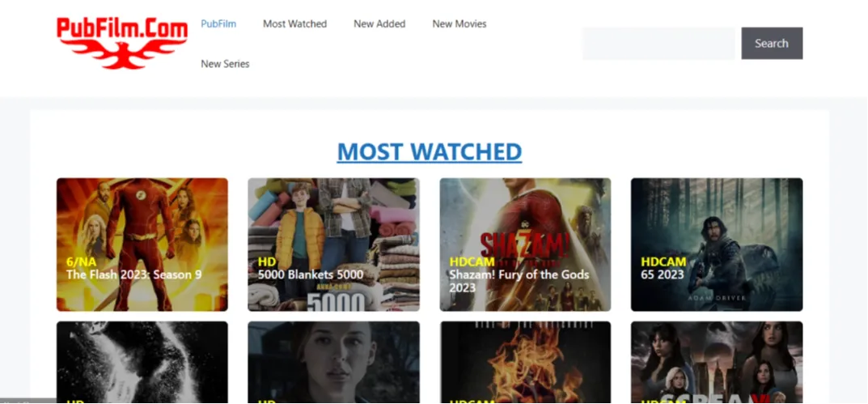
Task: Open the Scream VI poster in second row
Action: 716,360
